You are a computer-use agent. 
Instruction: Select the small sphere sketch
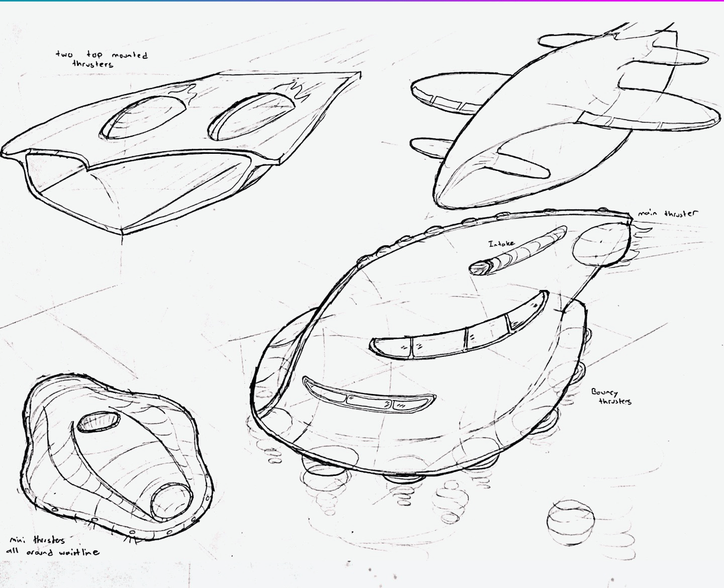tap(571, 522)
